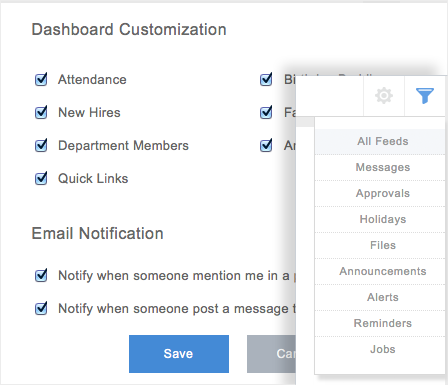Toggle post a message notification checkbox
Viewport: 448px width, 385px height.
41,308
